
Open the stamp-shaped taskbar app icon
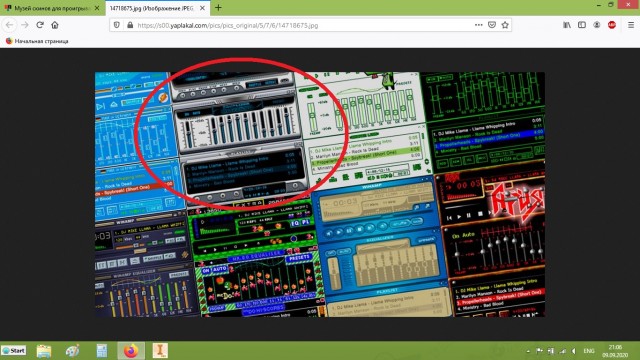click(x=160, y=351)
